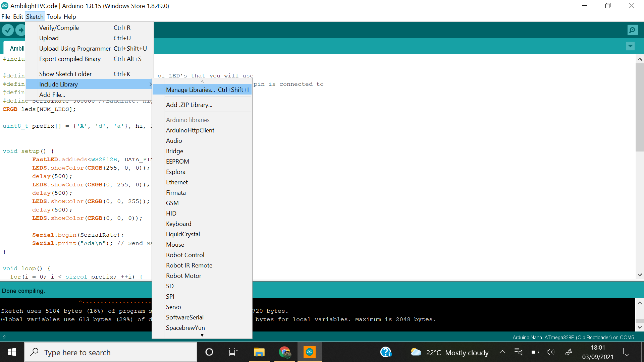The image size is (644, 362).
Task: Click Arduino IDE icon in taskbar
Action: click(309, 352)
